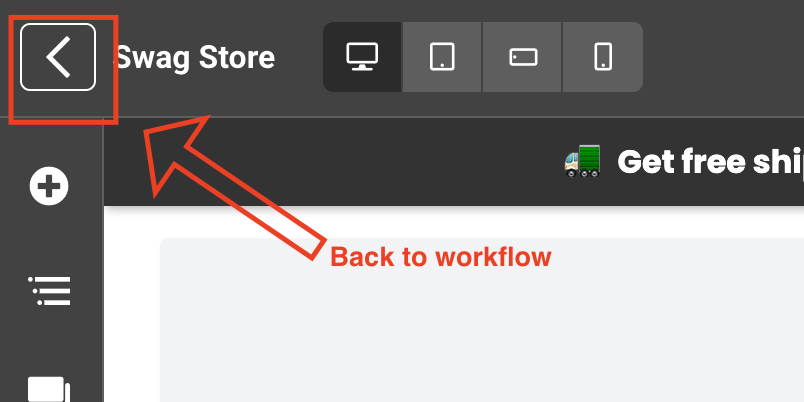The height and width of the screenshot is (402, 804).
Task: Switch to desktop monitor preview
Action: [x=362, y=57]
